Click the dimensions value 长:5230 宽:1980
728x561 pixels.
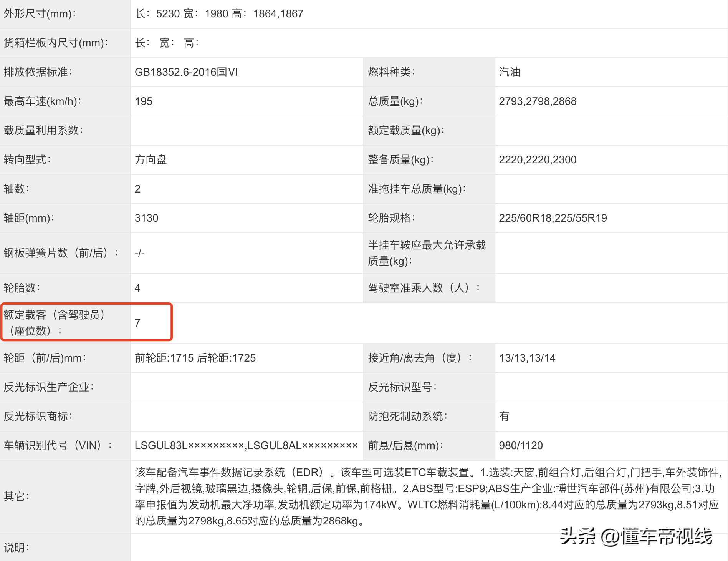tap(219, 14)
